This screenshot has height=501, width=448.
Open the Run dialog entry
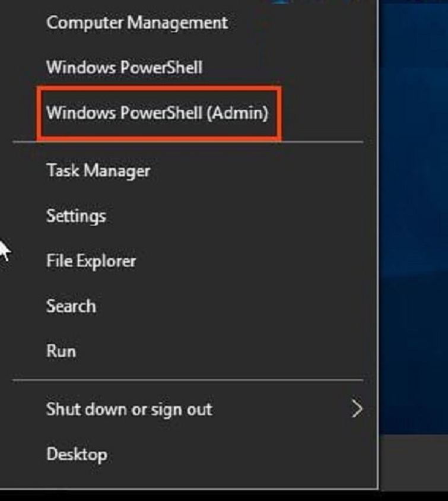61,351
